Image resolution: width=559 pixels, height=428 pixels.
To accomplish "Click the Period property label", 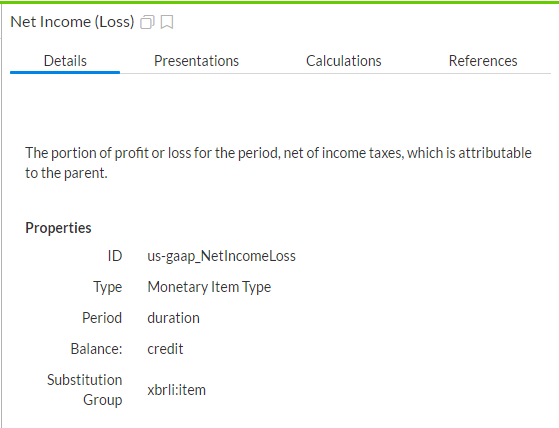I will (x=102, y=318).
